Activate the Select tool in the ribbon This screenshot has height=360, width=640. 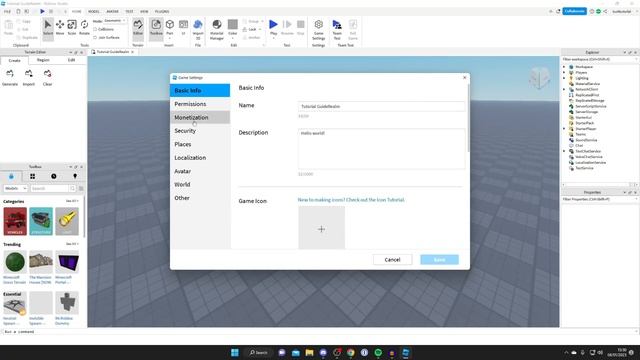click(48, 28)
